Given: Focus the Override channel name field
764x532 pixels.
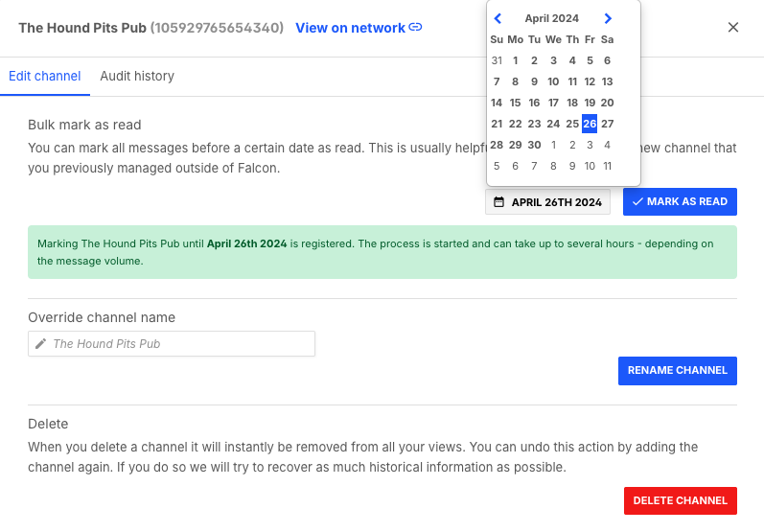Looking at the screenshot, I should click(x=172, y=344).
